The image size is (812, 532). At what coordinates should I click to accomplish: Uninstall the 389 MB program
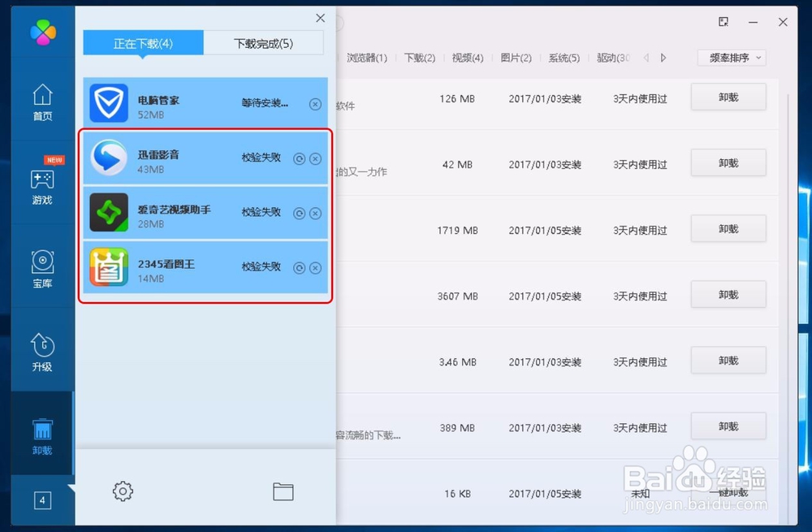click(x=728, y=426)
